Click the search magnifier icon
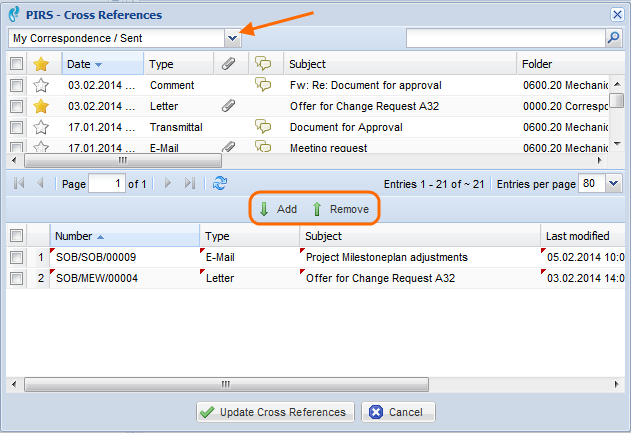The width and height of the screenshot is (631, 433). [x=613, y=38]
